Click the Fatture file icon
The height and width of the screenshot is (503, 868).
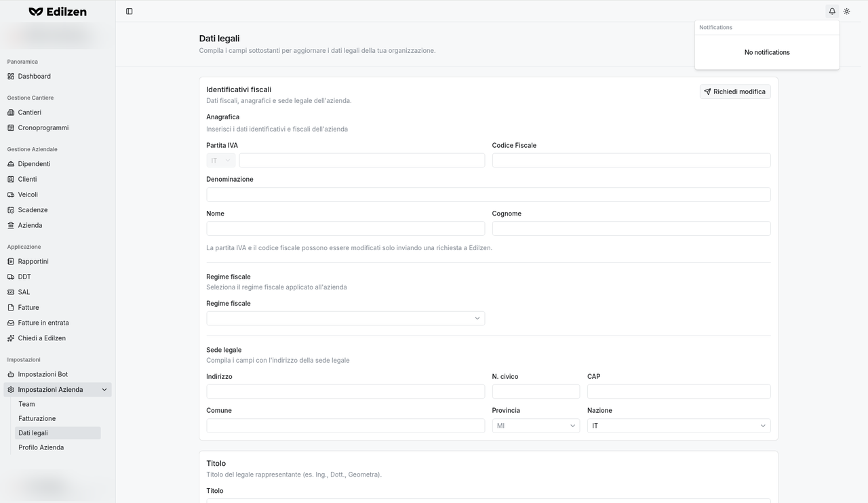(11, 308)
